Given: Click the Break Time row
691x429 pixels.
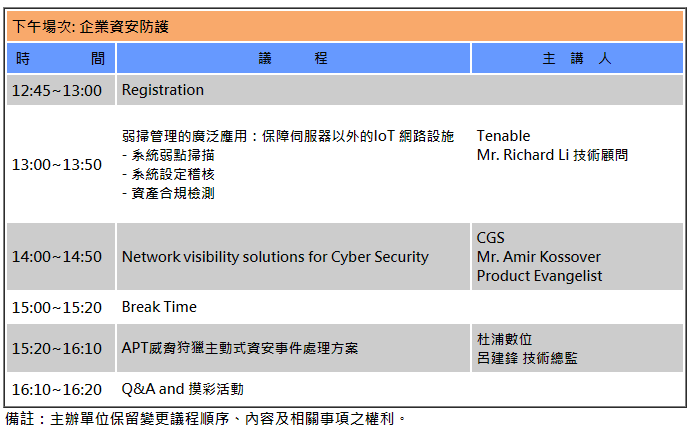Looking at the screenshot, I should pos(345,307).
